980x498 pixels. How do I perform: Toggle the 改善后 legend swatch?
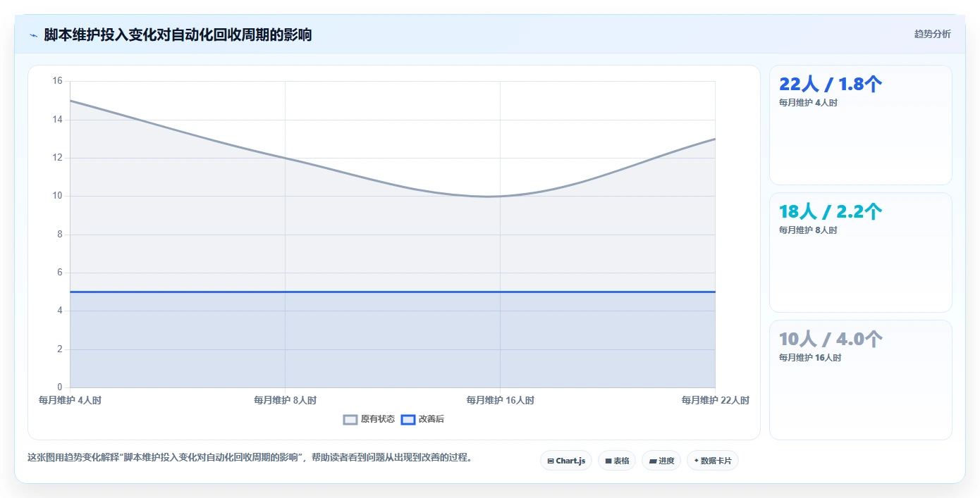pos(408,420)
